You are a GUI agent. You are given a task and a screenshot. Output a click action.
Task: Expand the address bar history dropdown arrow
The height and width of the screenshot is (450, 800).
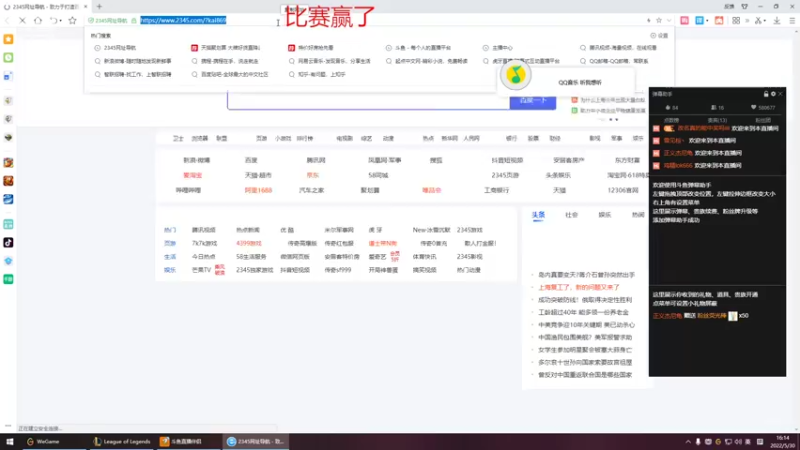click(669, 21)
